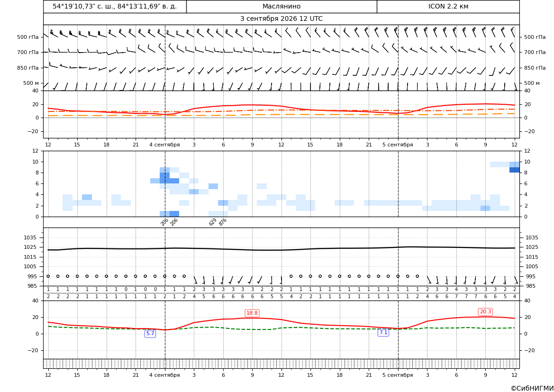The height and width of the screenshot is (392, 554).
Task: Click the first 206 cloud base label
Action: 164,222
